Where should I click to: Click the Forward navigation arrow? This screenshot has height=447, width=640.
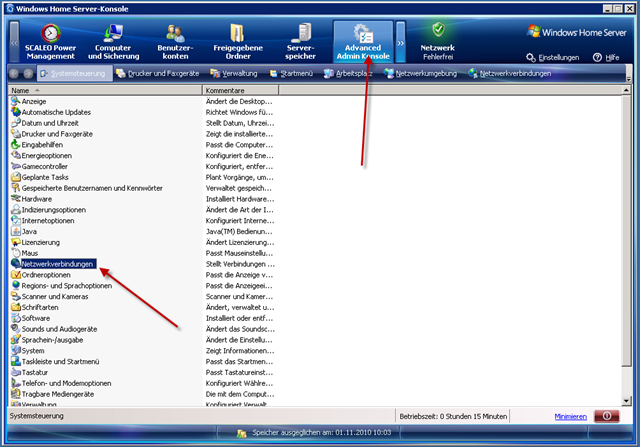28,73
